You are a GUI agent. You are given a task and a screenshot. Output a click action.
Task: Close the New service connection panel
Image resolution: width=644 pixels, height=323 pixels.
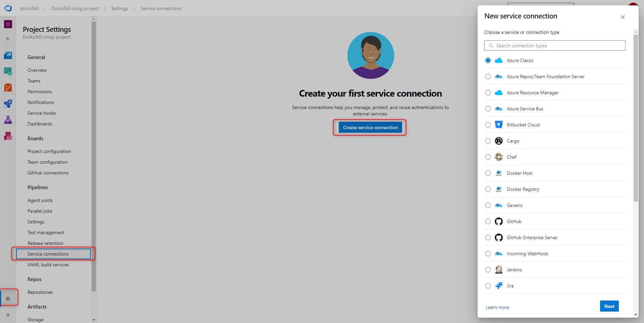pyautogui.click(x=623, y=17)
